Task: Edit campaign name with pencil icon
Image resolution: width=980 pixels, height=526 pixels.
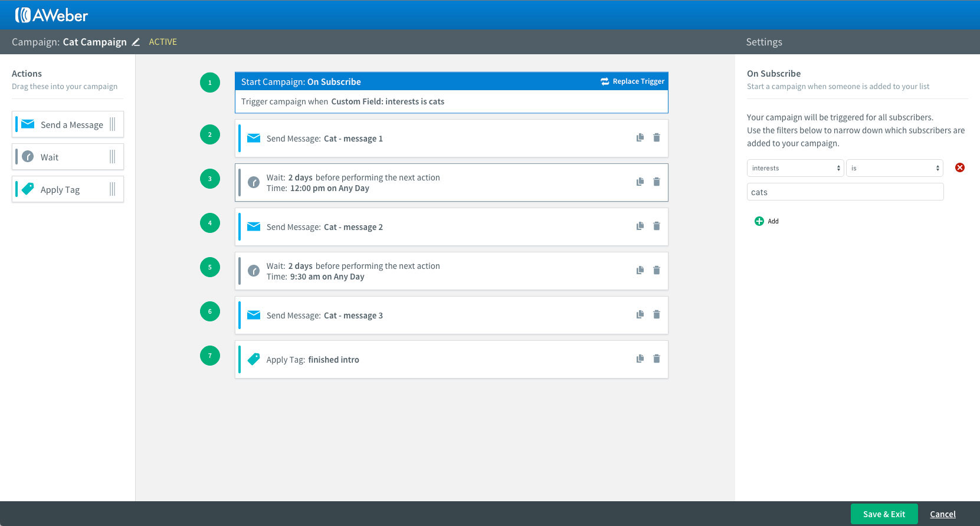Action: 136,42
